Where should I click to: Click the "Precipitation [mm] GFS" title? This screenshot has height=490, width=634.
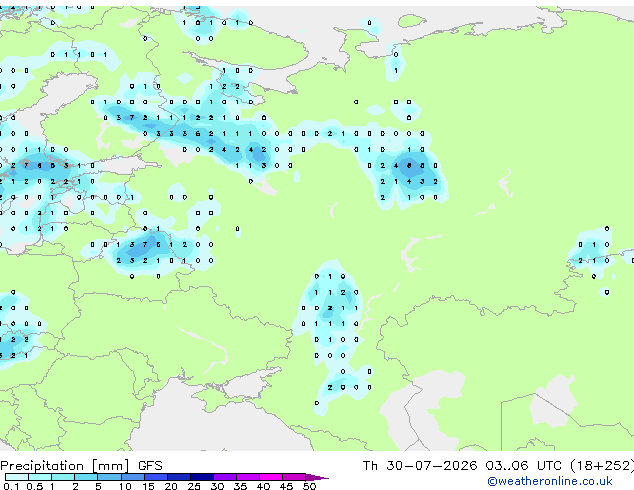(x=81, y=466)
